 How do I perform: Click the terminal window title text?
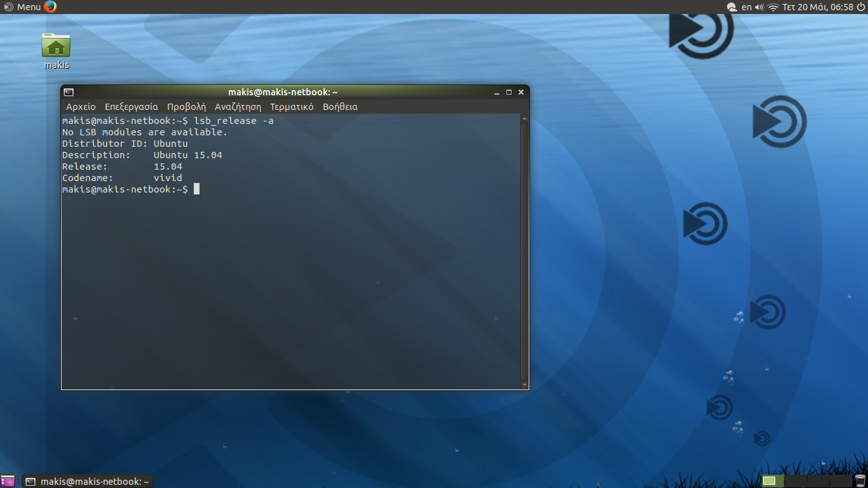pos(283,92)
